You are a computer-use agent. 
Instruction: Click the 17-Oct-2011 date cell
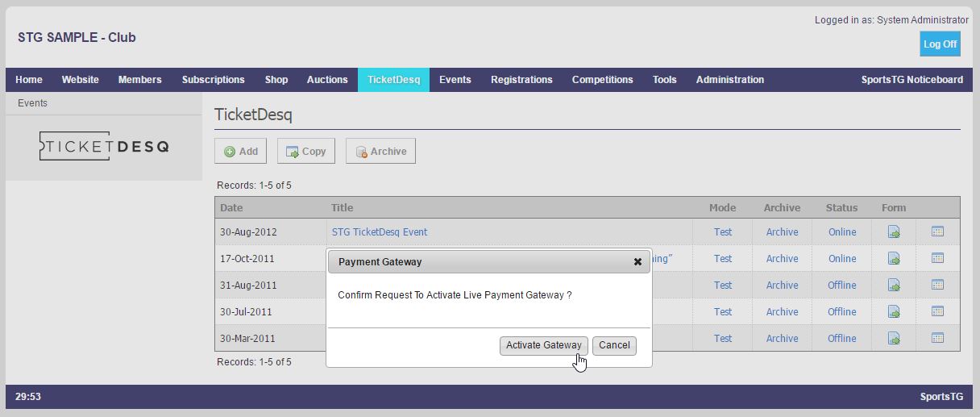click(247, 259)
